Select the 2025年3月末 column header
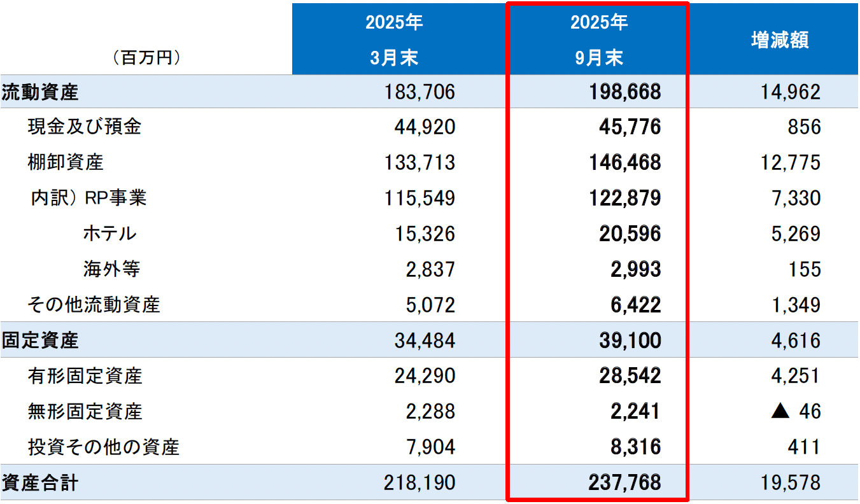This screenshot has width=860, height=504. (x=394, y=40)
